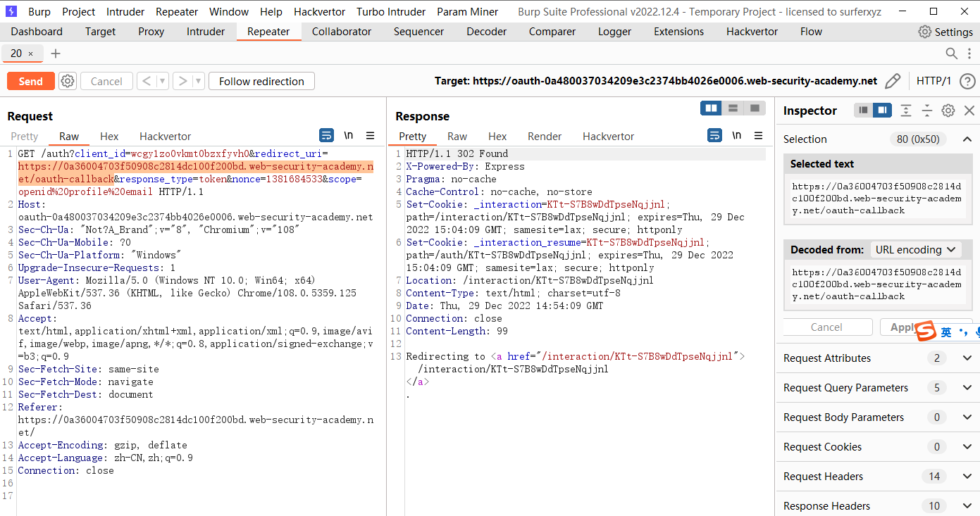Image resolution: width=980 pixels, height=516 pixels.
Task: Click HTTP/1 protocol toggle
Action: click(934, 81)
